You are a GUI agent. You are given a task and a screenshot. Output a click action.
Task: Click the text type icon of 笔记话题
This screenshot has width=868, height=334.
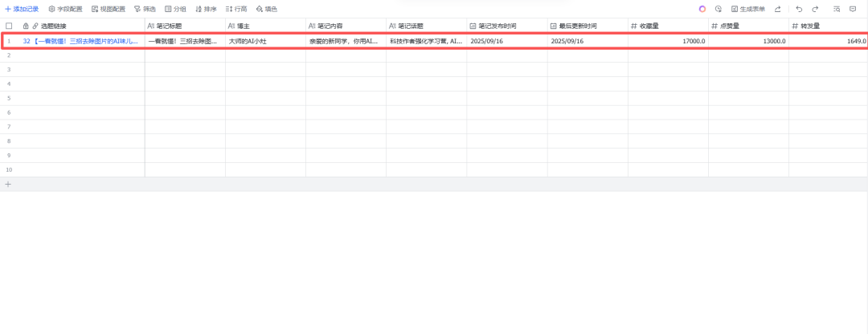pos(392,26)
